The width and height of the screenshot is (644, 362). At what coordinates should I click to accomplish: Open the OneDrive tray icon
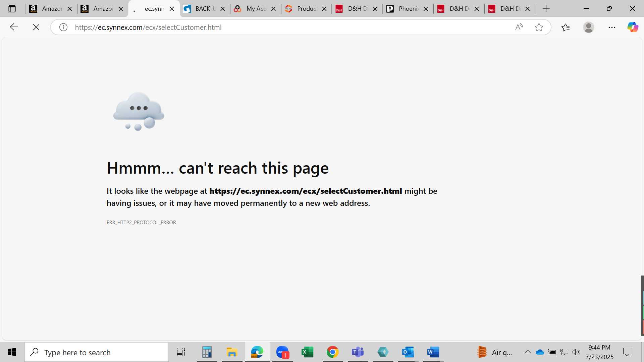pyautogui.click(x=540, y=352)
